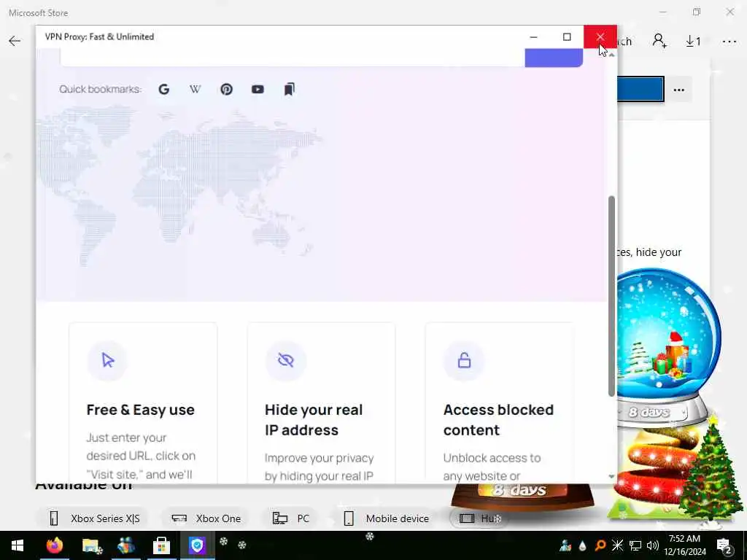Open File Explorer from the taskbar

click(91, 545)
